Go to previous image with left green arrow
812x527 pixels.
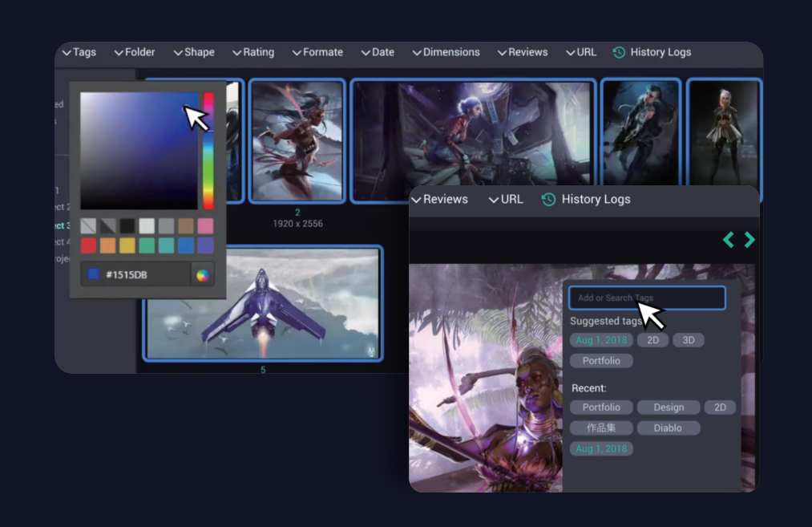coord(729,239)
